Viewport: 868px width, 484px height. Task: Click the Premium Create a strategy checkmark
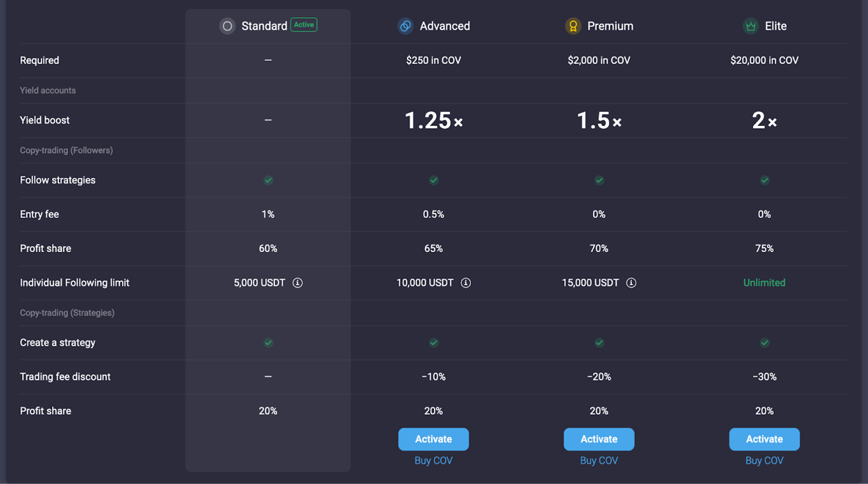tap(599, 342)
